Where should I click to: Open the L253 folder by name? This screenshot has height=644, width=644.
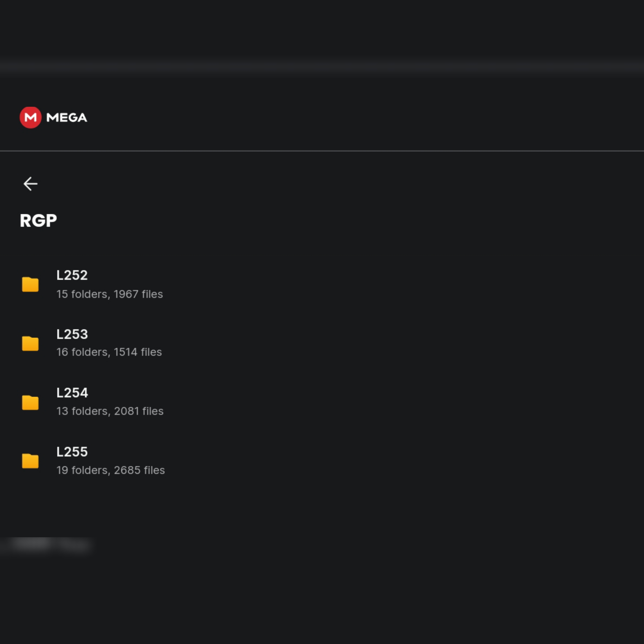72,334
